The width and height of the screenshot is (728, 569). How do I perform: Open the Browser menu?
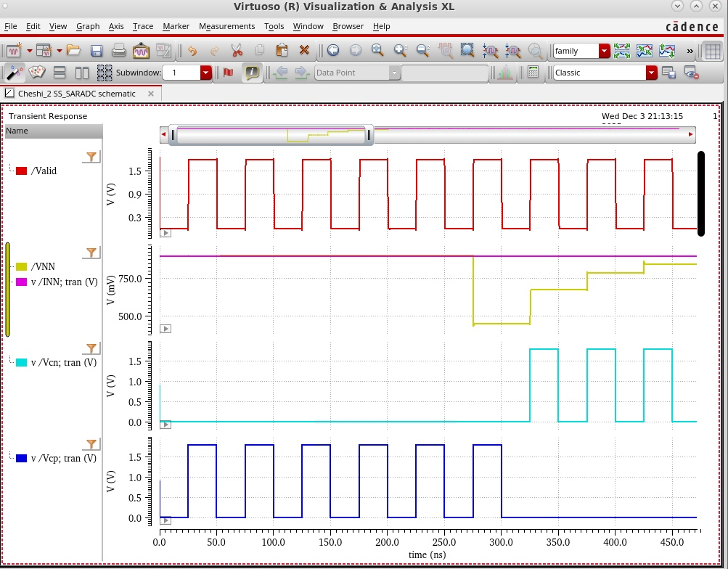[348, 26]
